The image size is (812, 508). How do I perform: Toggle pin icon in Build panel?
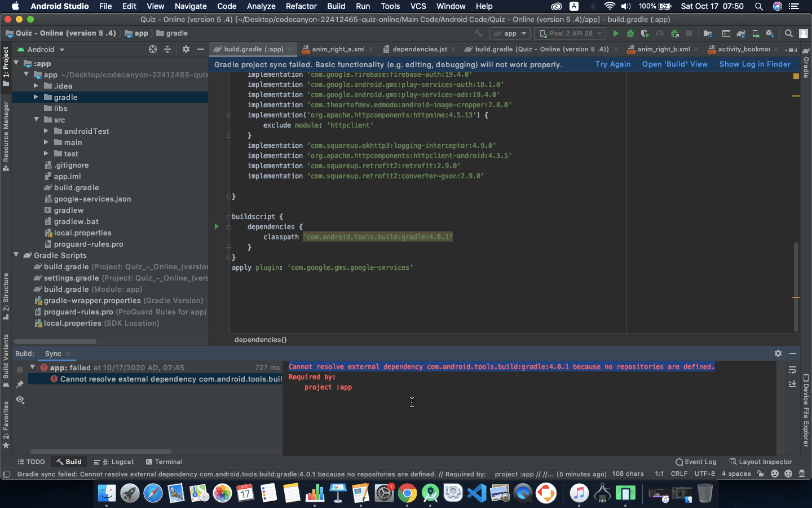(x=20, y=384)
